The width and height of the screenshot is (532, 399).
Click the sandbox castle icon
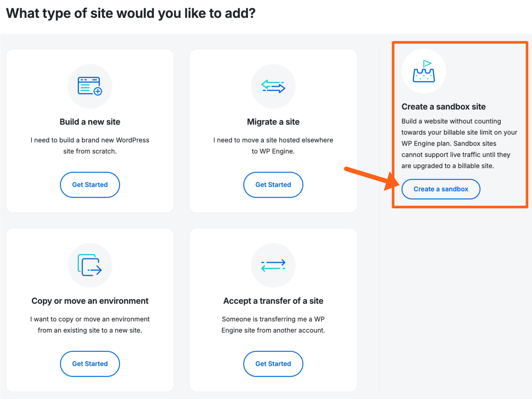click(424, 72)
